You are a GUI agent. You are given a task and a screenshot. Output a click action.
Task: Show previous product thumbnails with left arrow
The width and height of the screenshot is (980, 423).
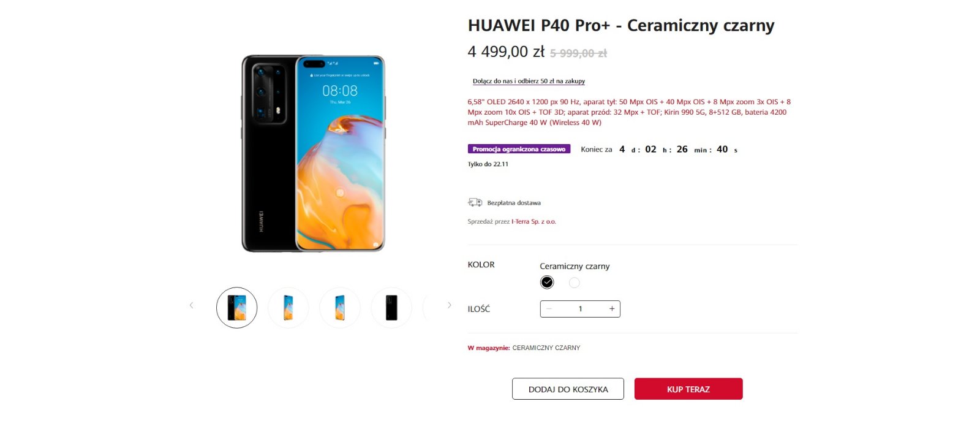191,305
